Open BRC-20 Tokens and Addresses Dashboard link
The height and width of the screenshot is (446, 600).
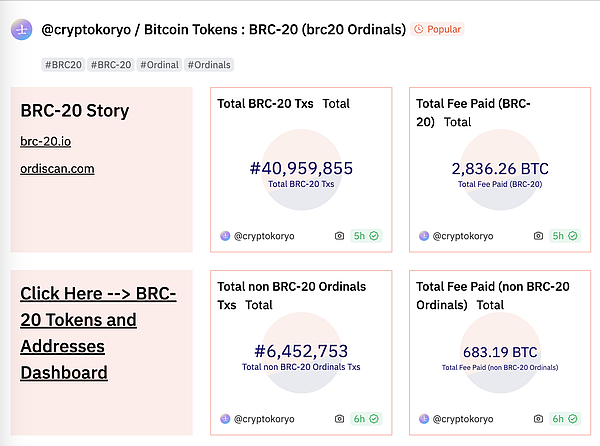pos(98,333)
